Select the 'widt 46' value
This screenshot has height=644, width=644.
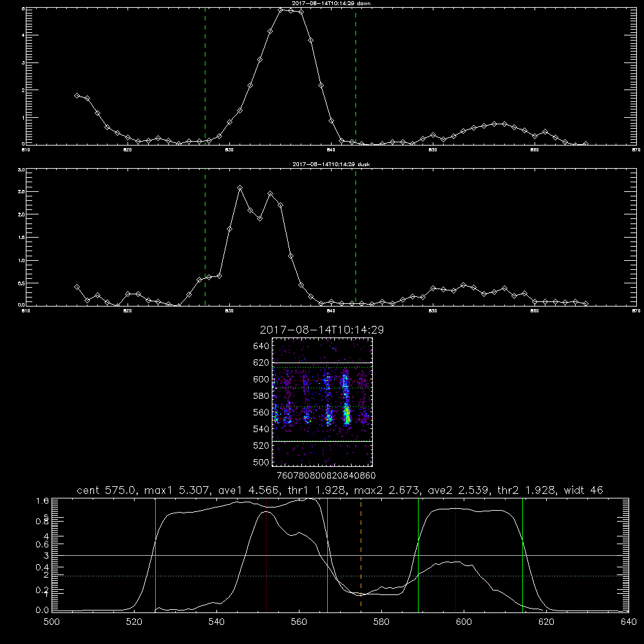point(583,490)
